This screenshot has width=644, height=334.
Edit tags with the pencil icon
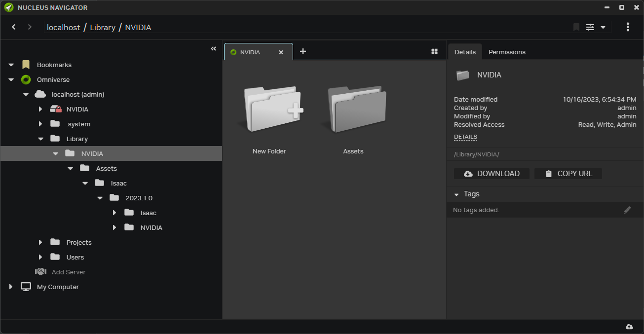(x=627, y=210)
